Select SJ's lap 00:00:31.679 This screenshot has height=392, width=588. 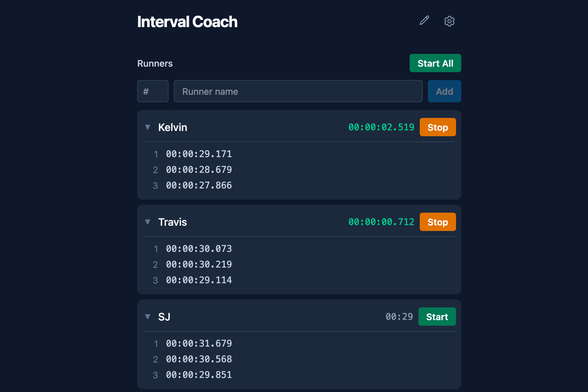pyautogui.click(x=199, y=343)
